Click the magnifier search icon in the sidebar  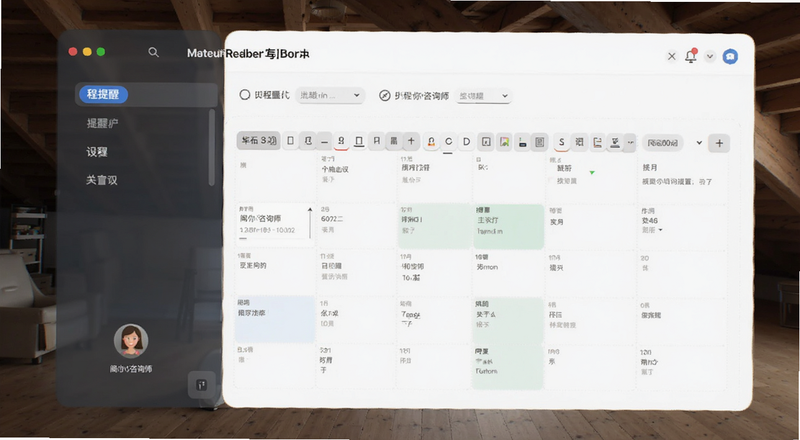tap(154, 52)
